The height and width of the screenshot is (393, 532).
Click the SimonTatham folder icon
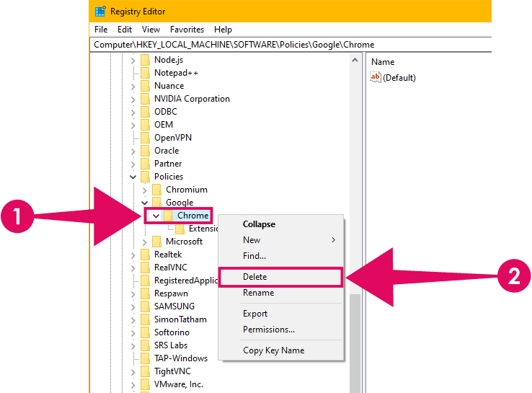(x=145, y=319)
